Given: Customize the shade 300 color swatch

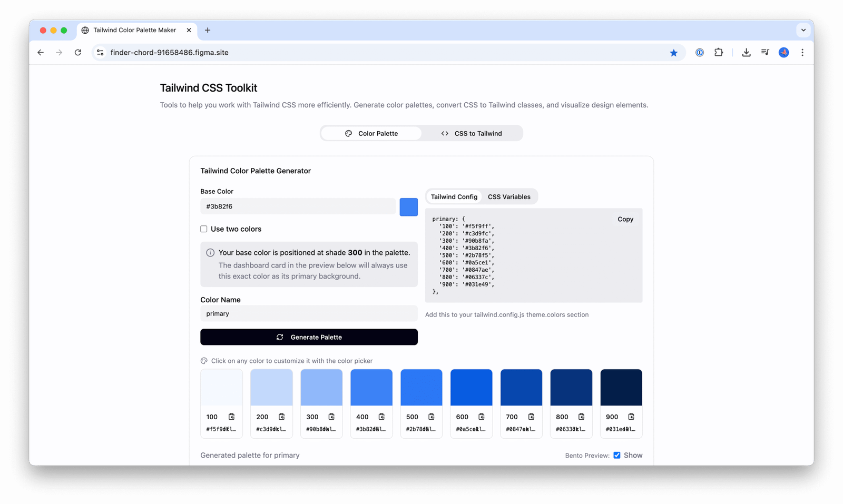Looking at the screenshot, I should 321,388.
